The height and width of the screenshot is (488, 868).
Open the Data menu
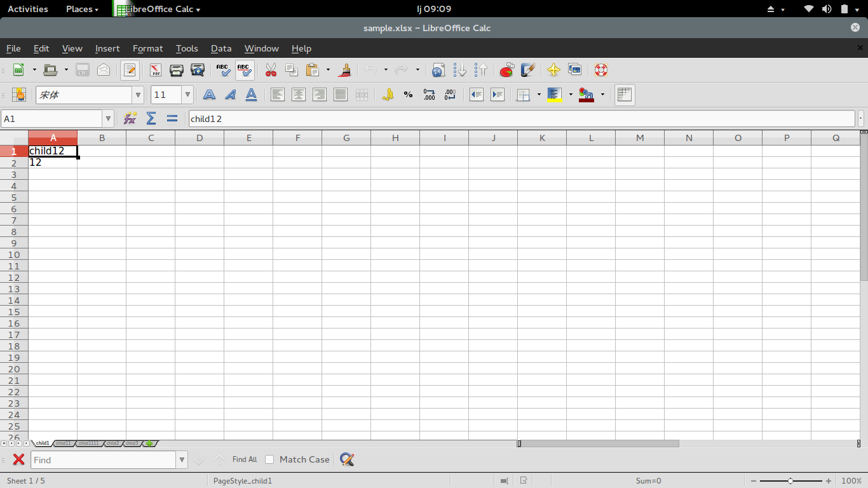pos(221,48)
